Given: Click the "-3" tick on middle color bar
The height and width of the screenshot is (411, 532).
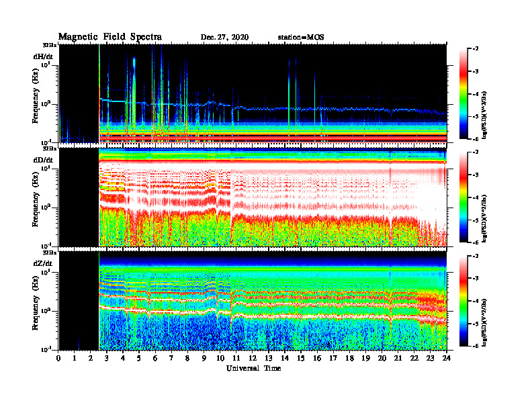Looking at the screenshot, I should coord(475,175).
